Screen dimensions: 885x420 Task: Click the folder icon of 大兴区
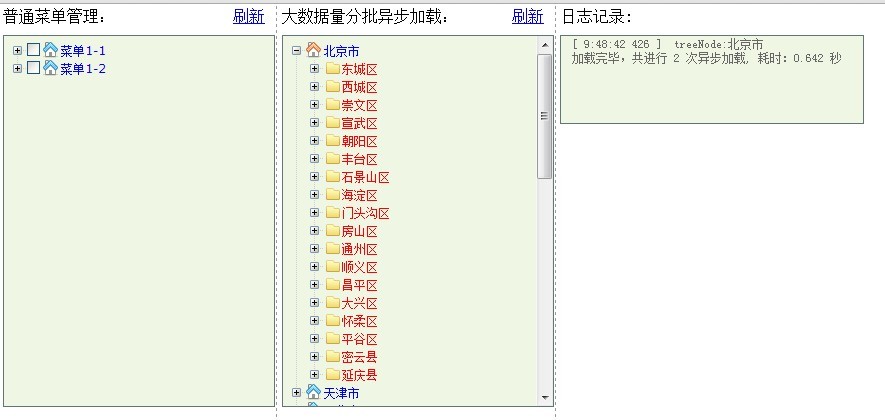332,303
